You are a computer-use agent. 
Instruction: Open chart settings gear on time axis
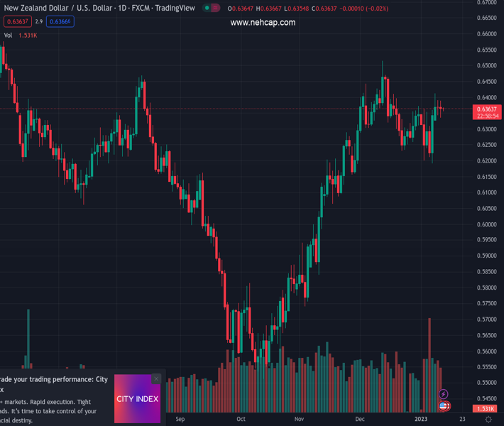pyautogui.click(x=488, y=420)
